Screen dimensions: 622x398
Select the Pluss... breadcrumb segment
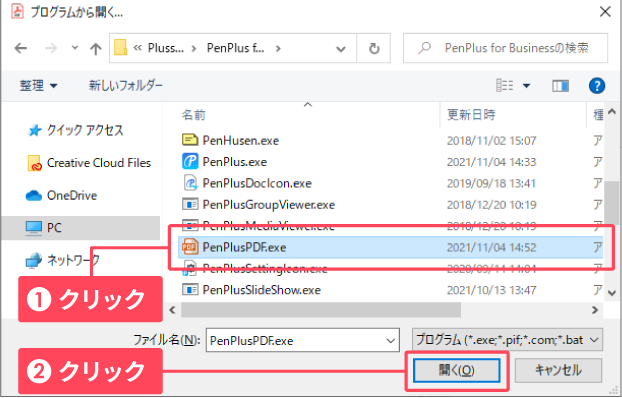(x=165, y=48)
